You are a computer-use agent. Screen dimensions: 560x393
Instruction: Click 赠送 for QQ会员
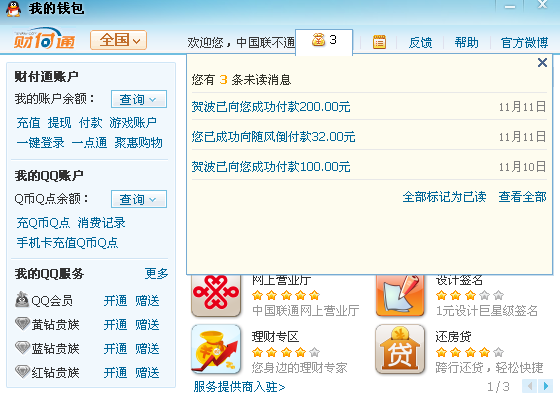pyautogui.click(x=147, y=300)
